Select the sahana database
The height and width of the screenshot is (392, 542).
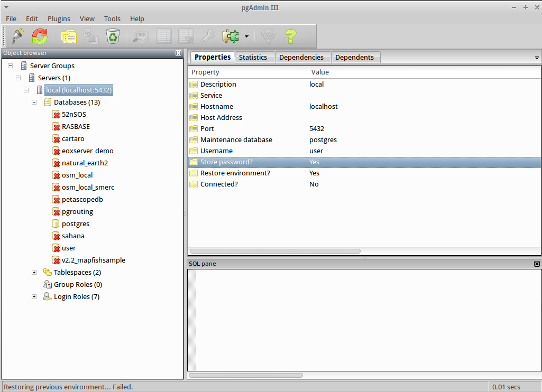click(x=73, y=236)
